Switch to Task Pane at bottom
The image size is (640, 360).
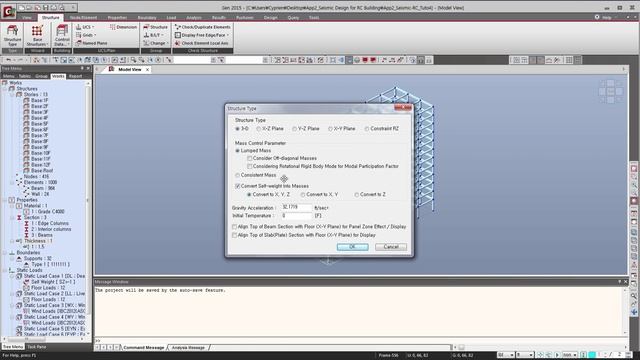37,347
